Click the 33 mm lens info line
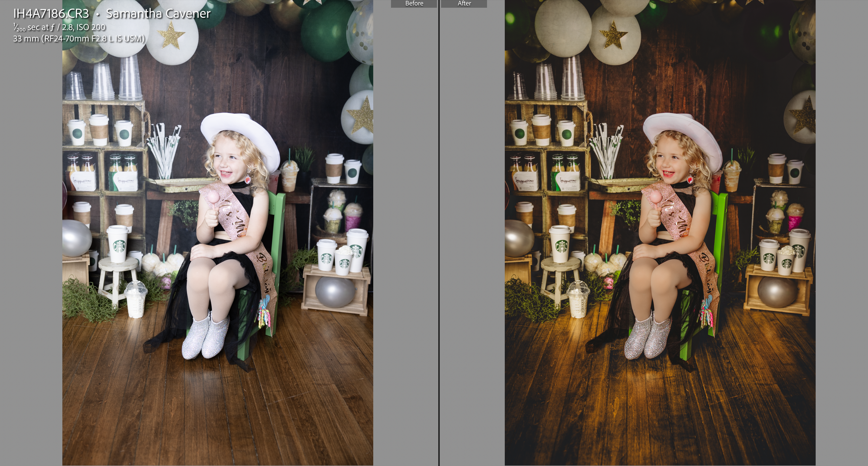This screenshot has width=868, height=466. tap(78, 39)
